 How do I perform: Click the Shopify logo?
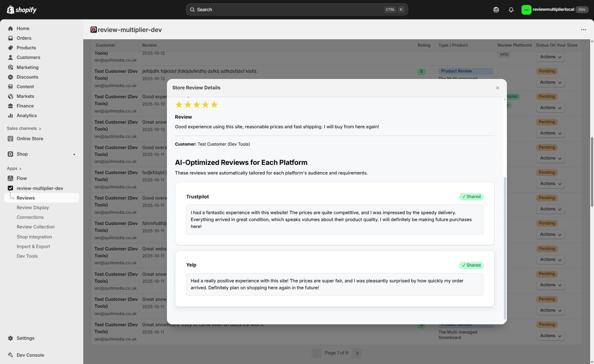point(21,9)
